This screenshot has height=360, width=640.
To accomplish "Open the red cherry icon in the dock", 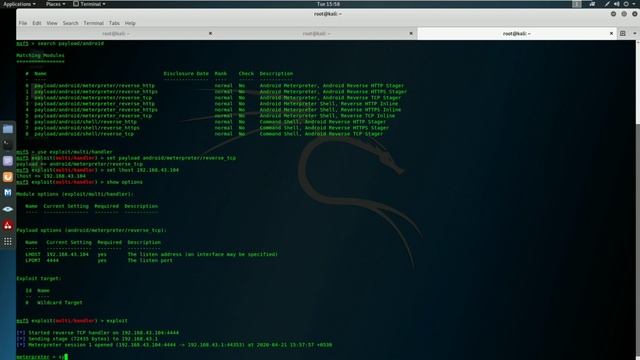I will point(8,225).
